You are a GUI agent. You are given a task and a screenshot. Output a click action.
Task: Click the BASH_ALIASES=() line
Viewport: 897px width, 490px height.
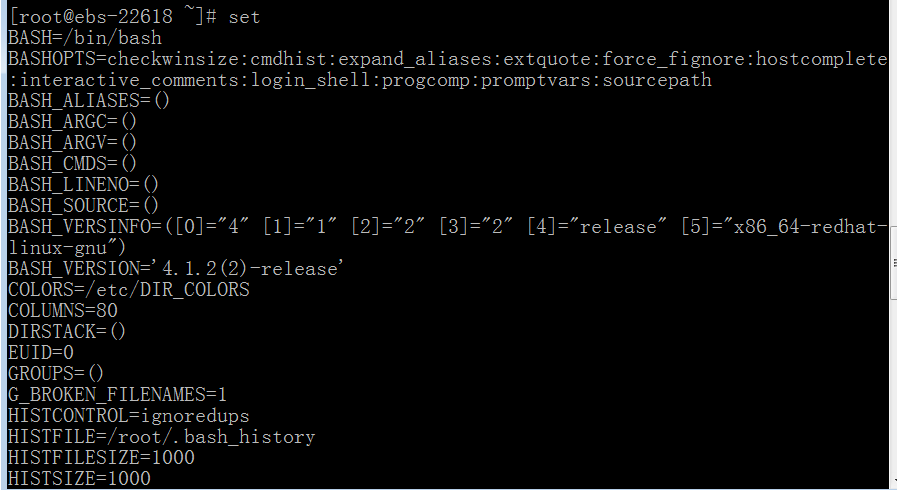pyautogui.click(x=89, y=101)
